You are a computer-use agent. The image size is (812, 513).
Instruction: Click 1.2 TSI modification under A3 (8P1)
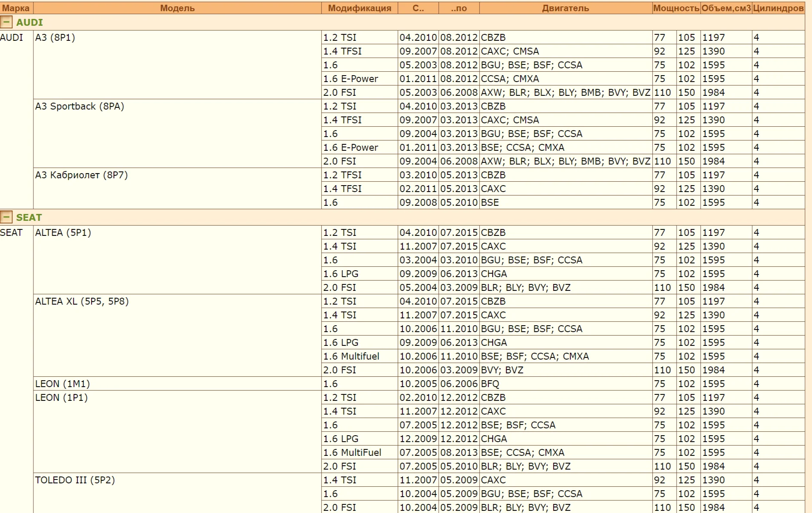359,37
